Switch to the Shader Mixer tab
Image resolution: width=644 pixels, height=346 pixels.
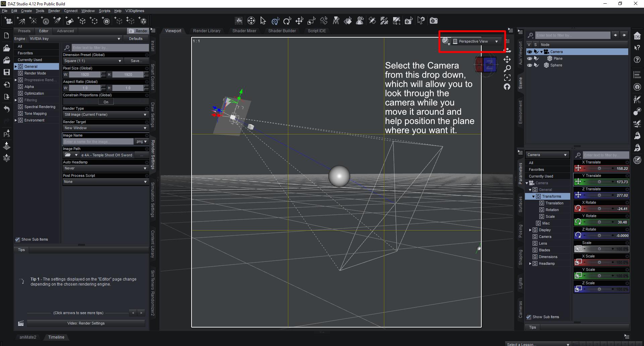(x=244, y=31)
